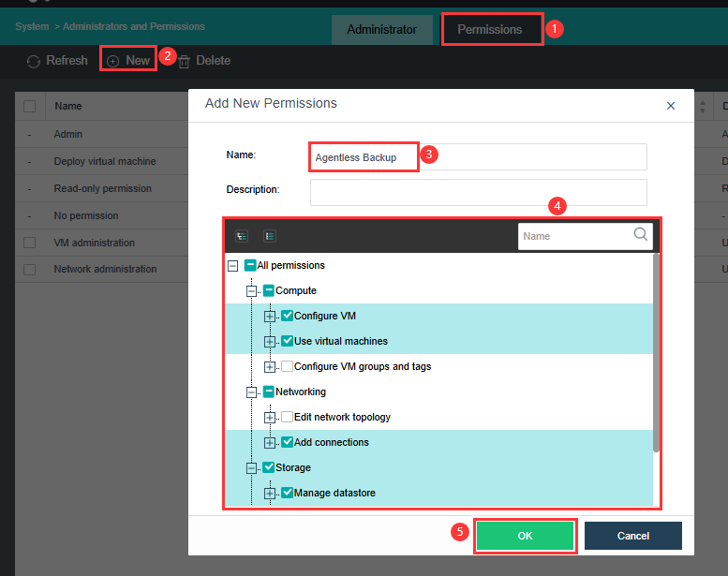Expand the Use virtual machines node
This screenshot has width=728, height=576.
(270, 341)
